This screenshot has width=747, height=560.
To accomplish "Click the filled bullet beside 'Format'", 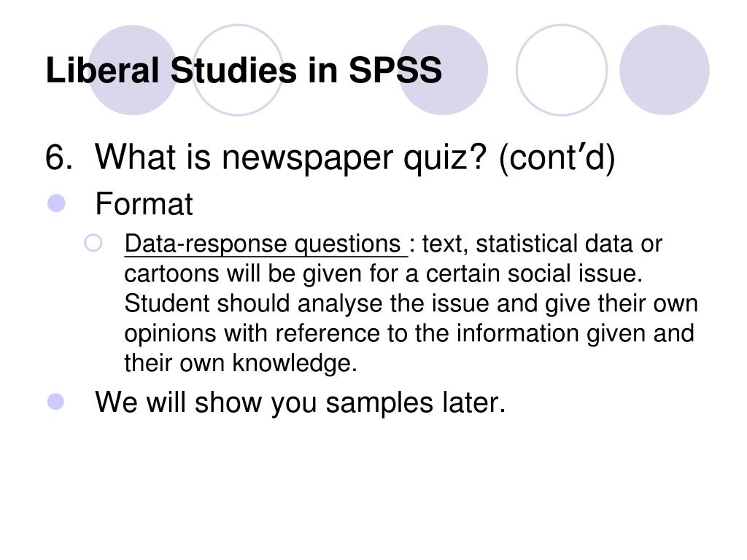I will pos(56,203).
